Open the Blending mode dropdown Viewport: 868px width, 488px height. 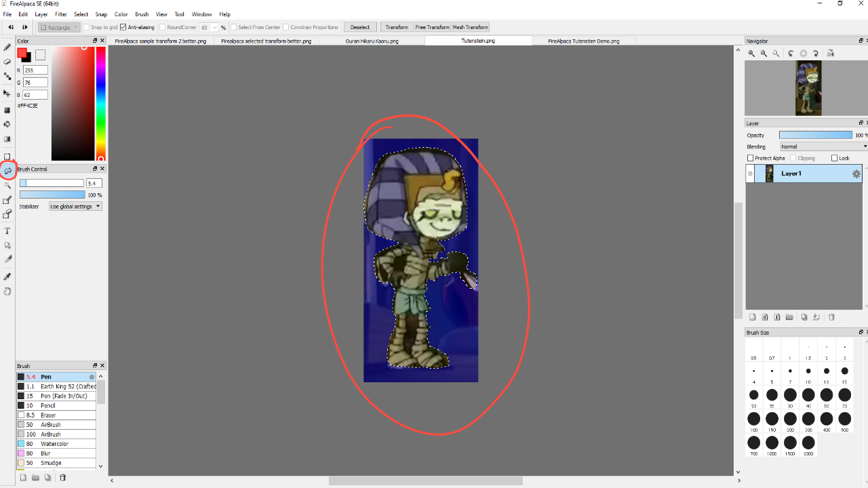(823, 147)
